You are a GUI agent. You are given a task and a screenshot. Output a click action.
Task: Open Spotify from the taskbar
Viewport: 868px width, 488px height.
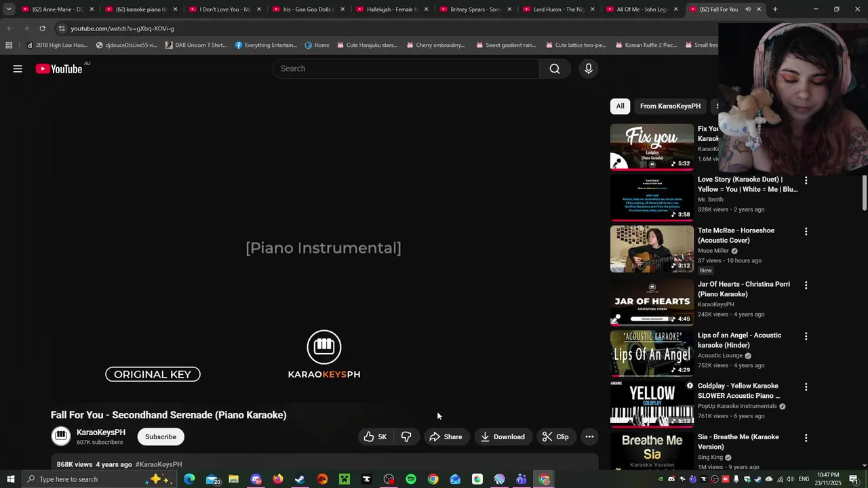coord(411,479)
